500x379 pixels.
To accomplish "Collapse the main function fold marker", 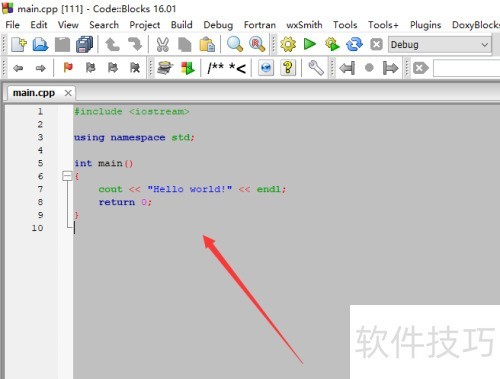I will [x=67, y=176].
